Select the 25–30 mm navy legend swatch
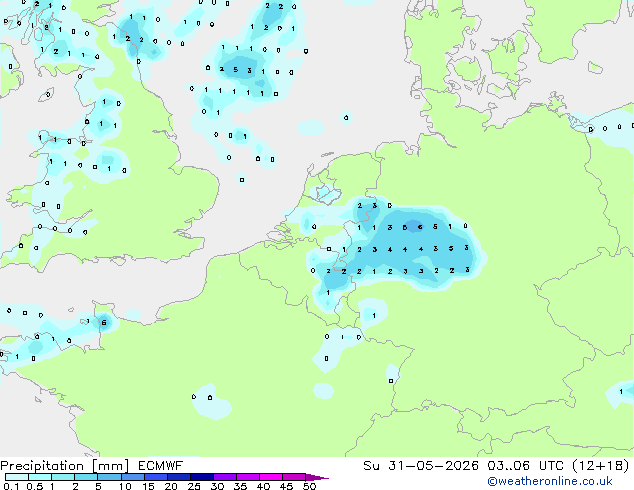The width and height of the screenshot is (634, 490). tap(202, 477)
